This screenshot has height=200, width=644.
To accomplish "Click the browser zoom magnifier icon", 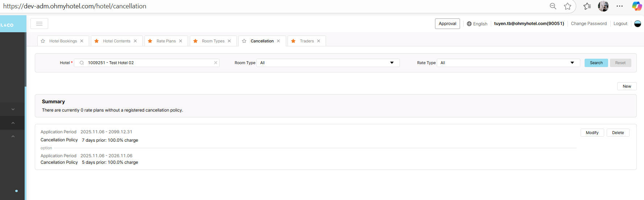I will 553,6.
